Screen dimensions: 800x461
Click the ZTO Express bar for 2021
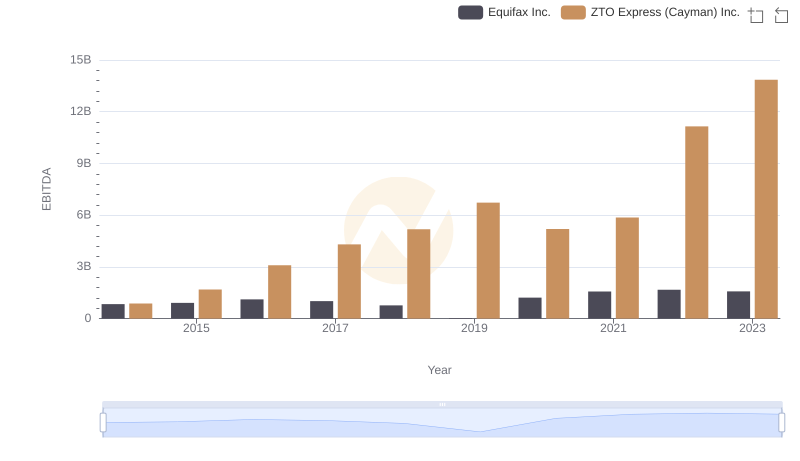(x=627, y=268)
